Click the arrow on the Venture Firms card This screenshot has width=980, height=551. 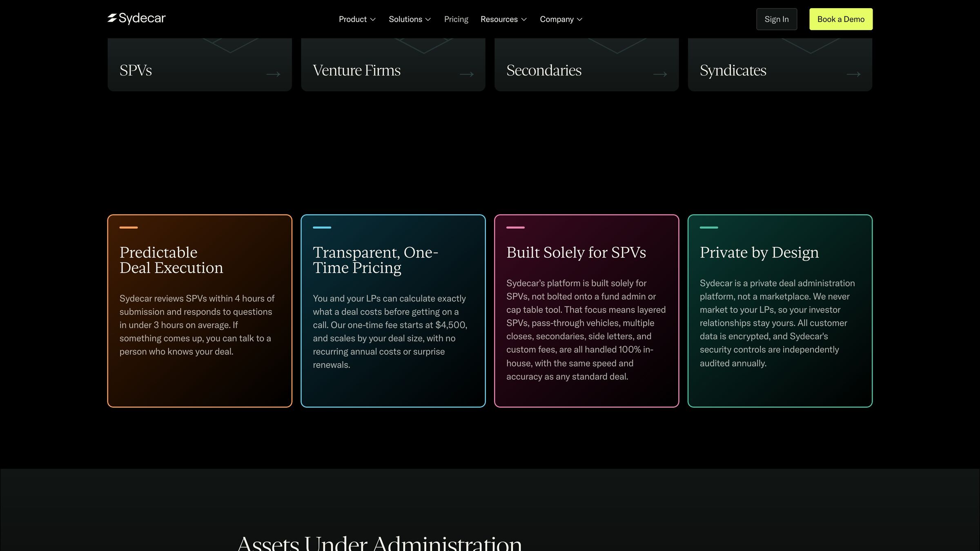pyautogui.click(x=467, y=74)
